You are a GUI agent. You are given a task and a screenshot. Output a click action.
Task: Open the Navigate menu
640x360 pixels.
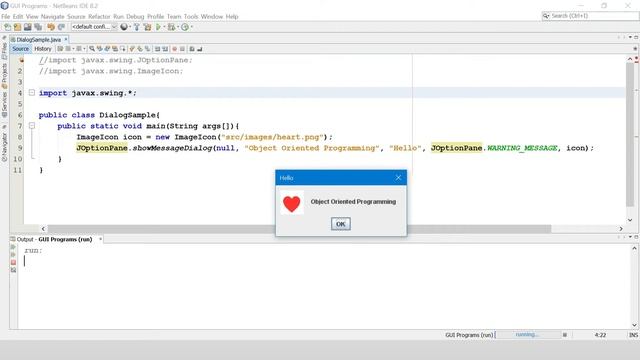[x=53, y=16]
